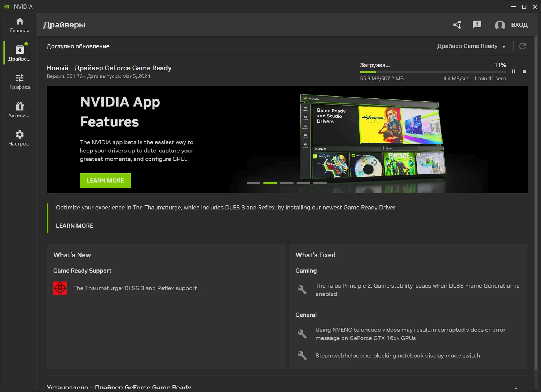This screenshot has height=392, width=541.
Task: Click the 'NVIDIA App Features' banner heading
Action: 120,112
